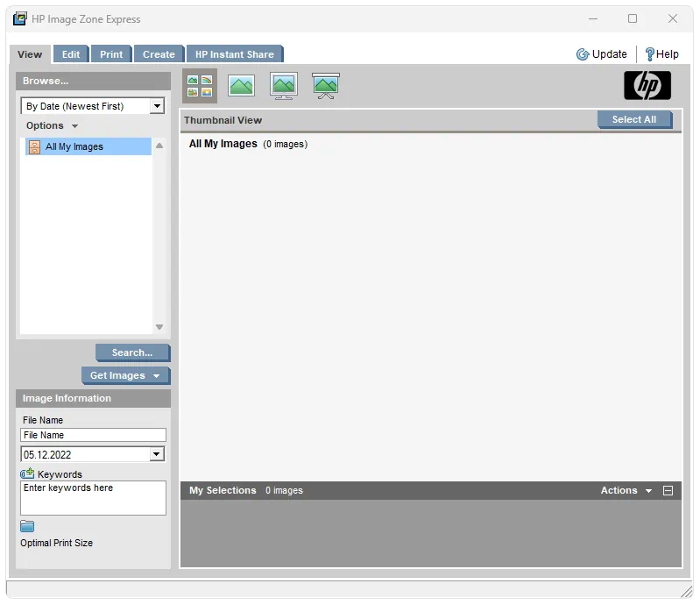Click the HP logo

(x=647, y=85)
